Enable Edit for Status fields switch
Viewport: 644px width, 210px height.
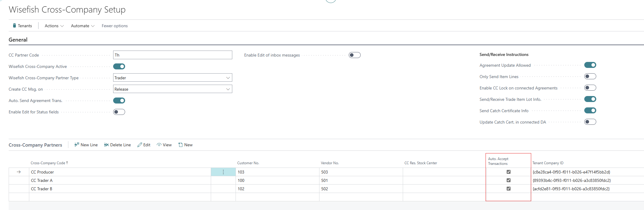tap(119, 112)
